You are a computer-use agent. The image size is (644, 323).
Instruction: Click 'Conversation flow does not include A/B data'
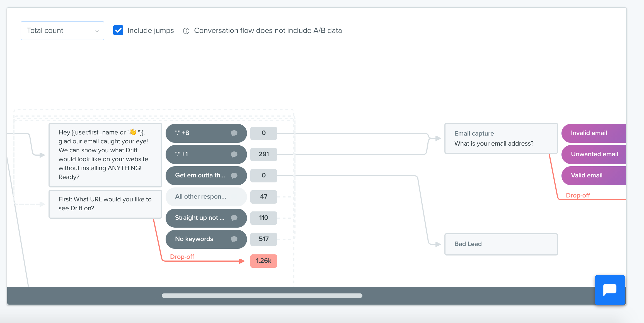pyautogui.click(x=268, y=31)
